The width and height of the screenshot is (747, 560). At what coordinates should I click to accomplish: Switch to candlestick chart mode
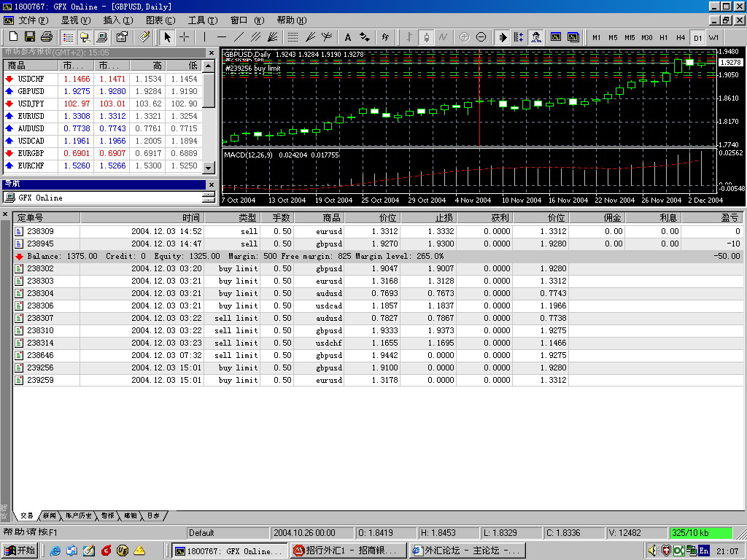426,36
